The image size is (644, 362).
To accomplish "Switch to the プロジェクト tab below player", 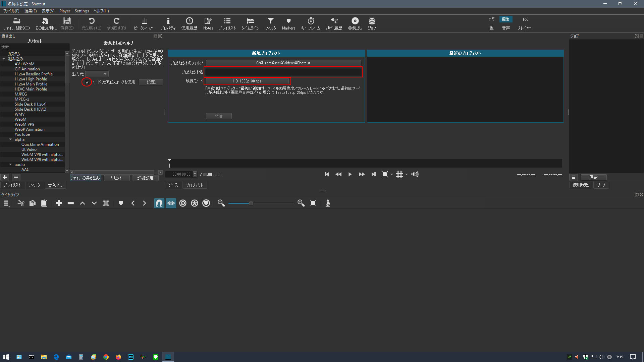I will (194, 185).
